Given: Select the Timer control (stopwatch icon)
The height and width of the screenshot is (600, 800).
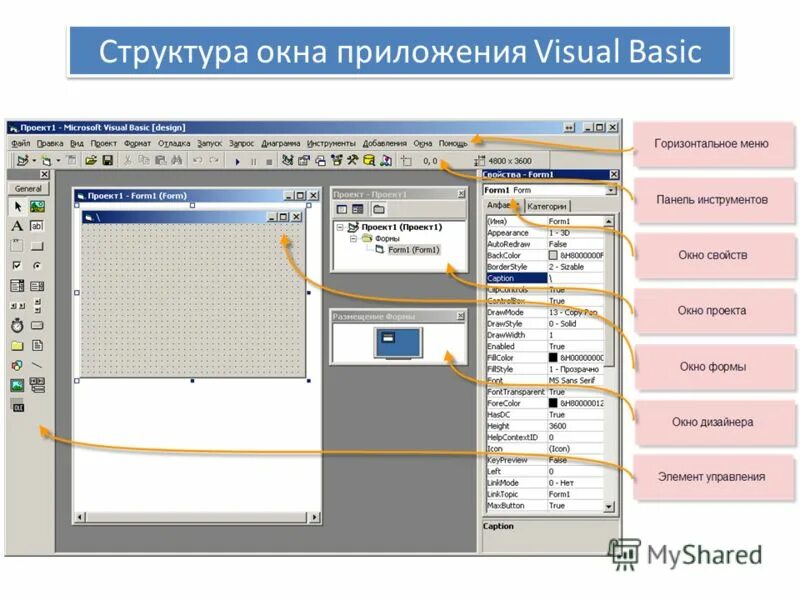Looking at the screenshot, I should [17, 326].
